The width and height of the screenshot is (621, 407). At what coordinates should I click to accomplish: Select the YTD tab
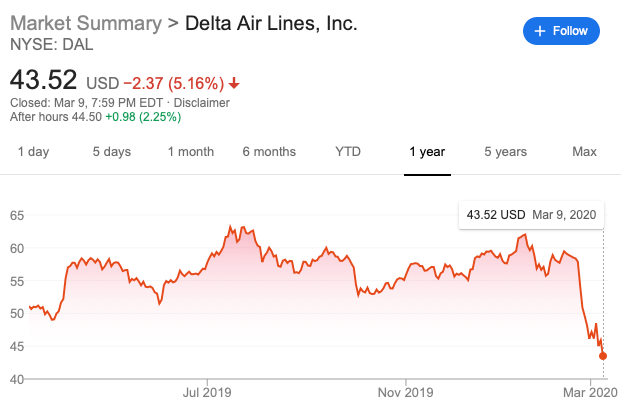(348, 152)
